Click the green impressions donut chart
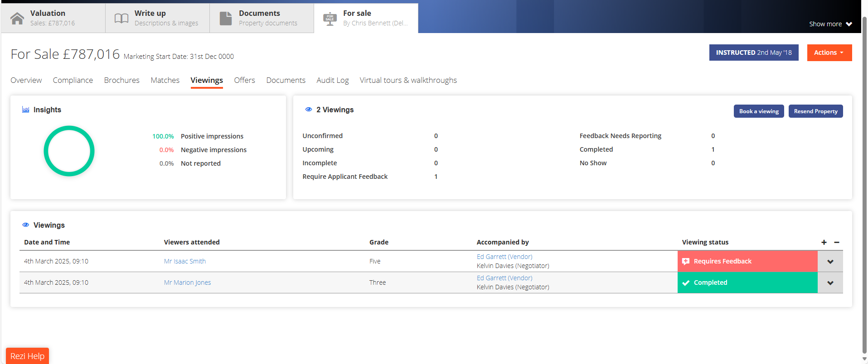The image size is (868, 364). pyautogui.click(x=69, y=151)
